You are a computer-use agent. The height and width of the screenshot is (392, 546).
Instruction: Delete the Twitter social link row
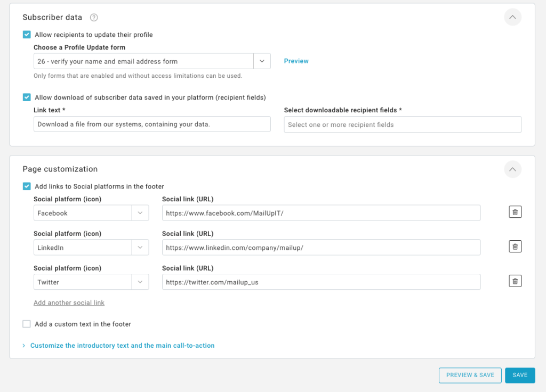[x=515, y=281]
